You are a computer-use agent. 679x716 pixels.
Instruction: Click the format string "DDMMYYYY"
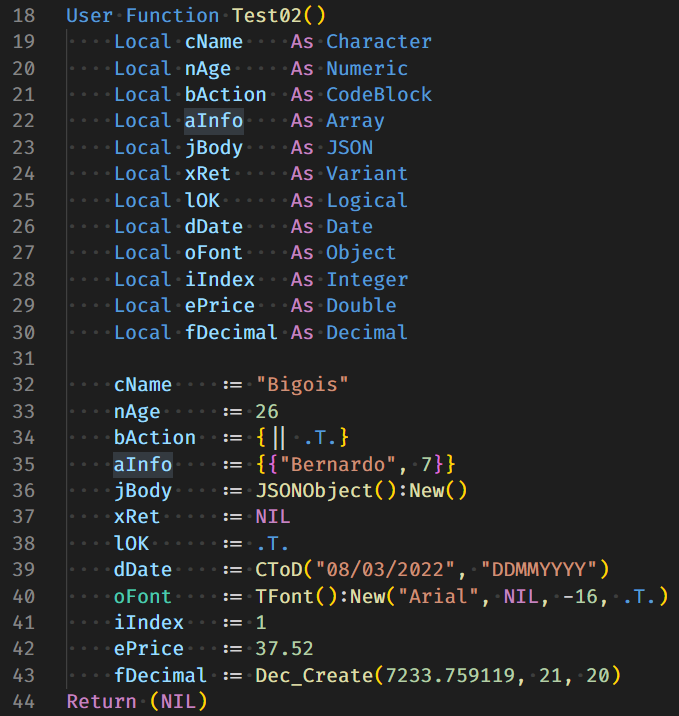[x=539, y=570]
